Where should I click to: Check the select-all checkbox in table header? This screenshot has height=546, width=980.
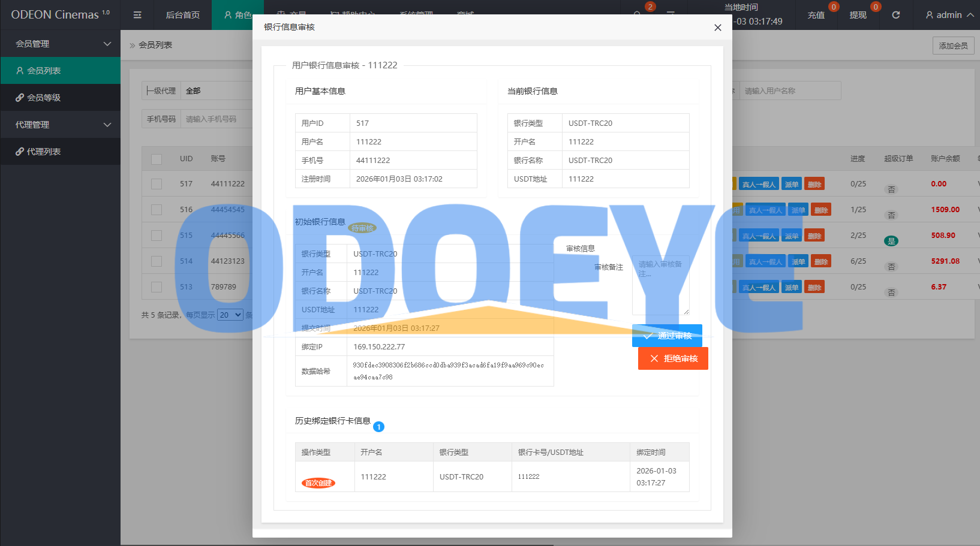click(x=157, y=159)
